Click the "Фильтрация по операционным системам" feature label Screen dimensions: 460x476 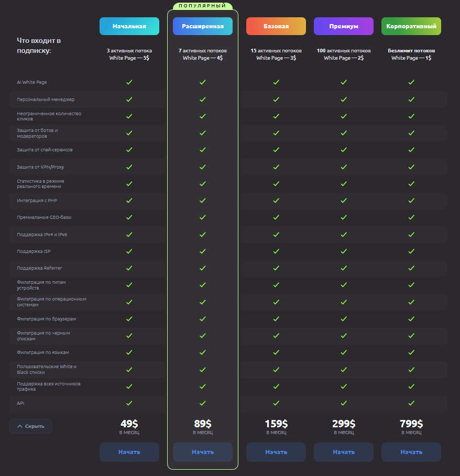[52, 302]
